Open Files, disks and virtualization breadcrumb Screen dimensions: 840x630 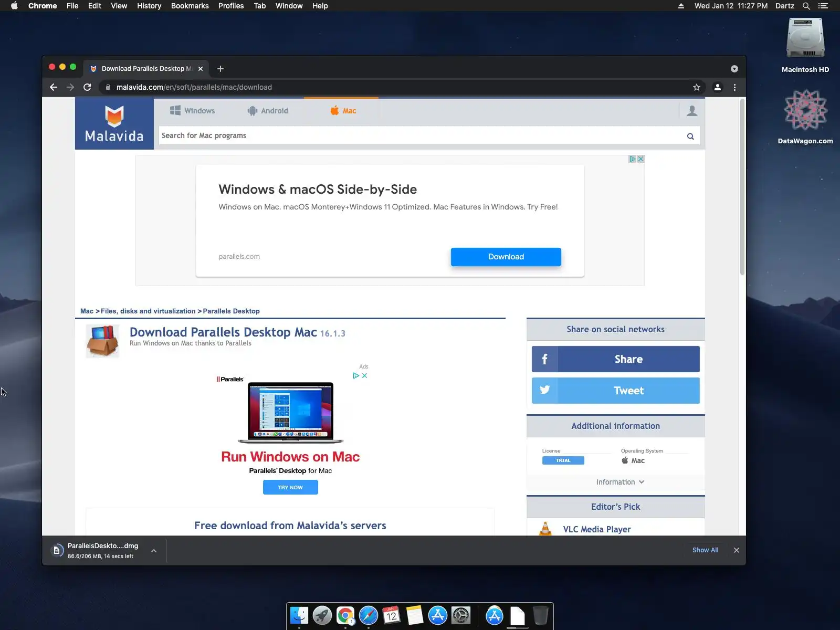tap(148, 311)
